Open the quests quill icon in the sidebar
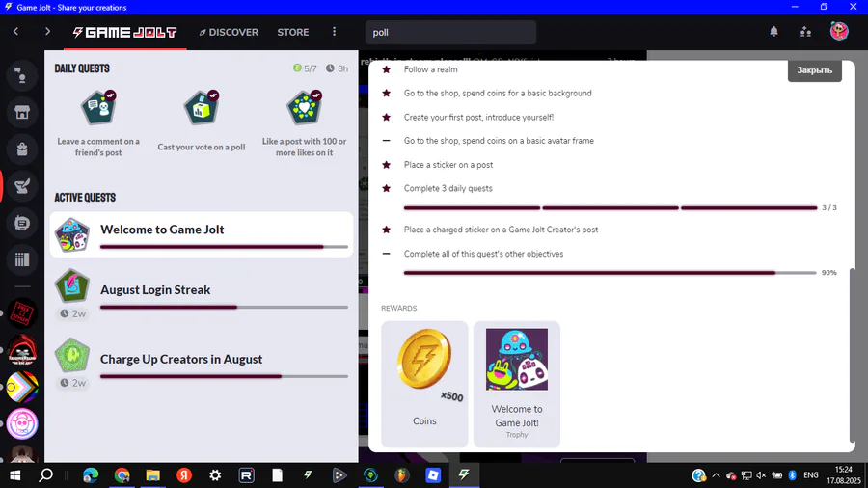Screen dimensions: 868x488 coord(21,186)
